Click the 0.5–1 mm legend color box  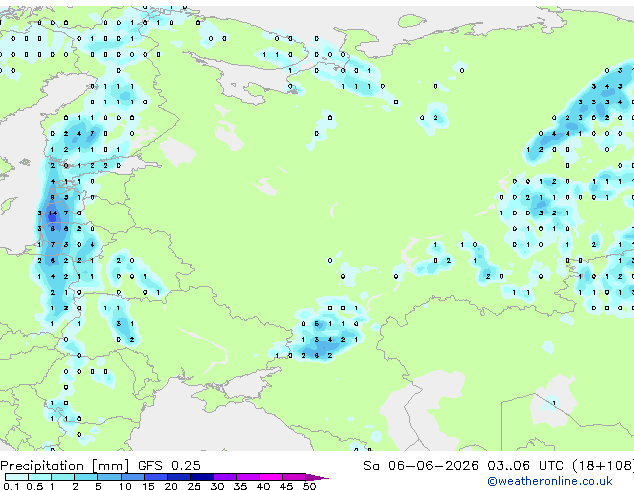click(x=40, y=477)
